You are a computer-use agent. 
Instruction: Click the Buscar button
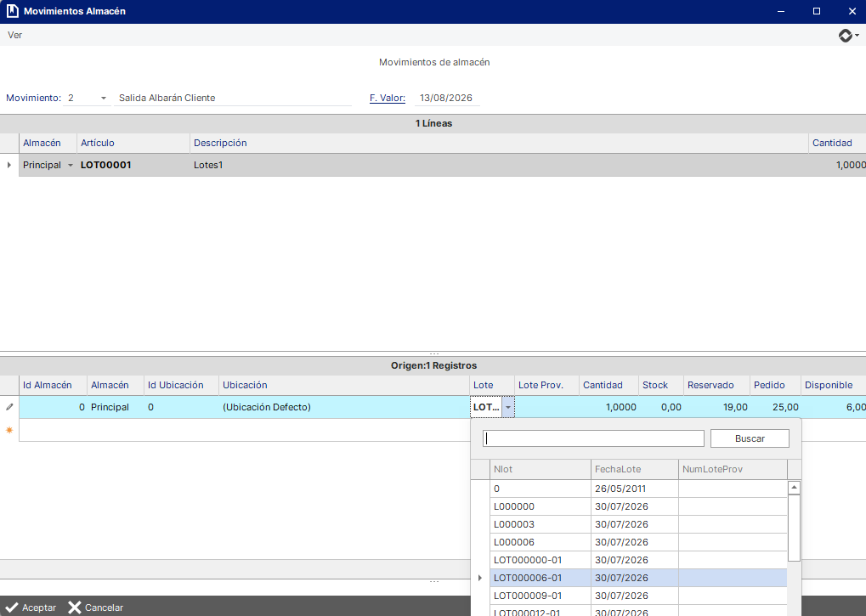(x=750, y=438)
